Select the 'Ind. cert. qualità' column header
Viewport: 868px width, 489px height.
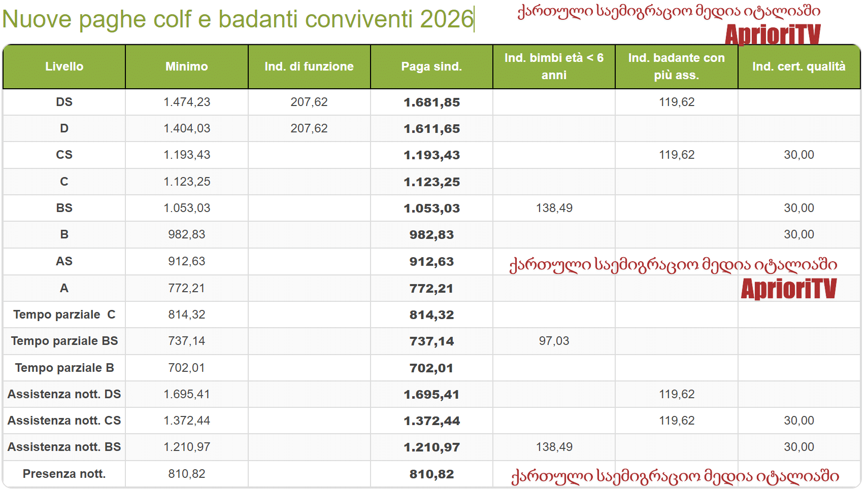click(798, 66)
